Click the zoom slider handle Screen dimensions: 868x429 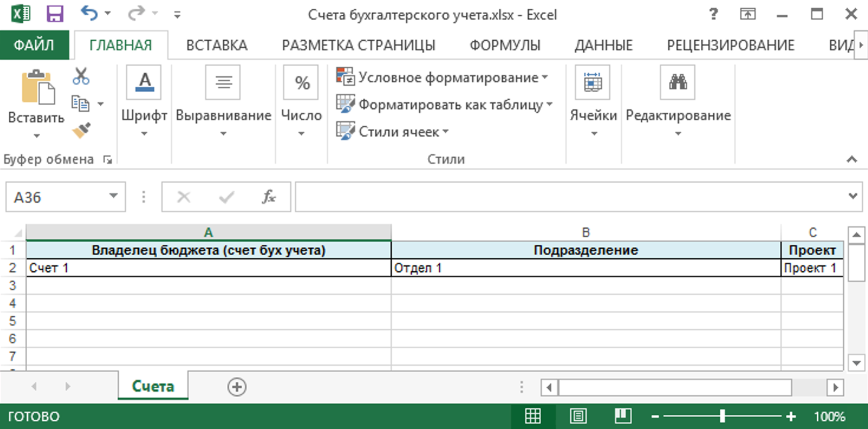click(x=722, y=416)
